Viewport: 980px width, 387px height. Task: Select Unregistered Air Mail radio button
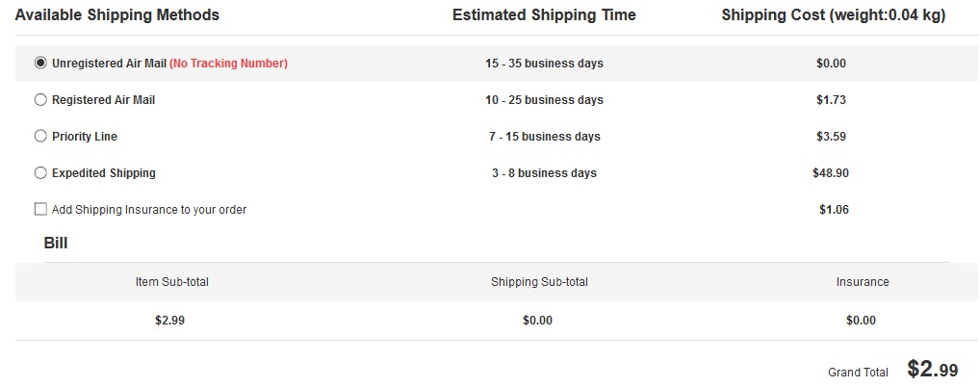pyautogui.click(x=40, y=64)
